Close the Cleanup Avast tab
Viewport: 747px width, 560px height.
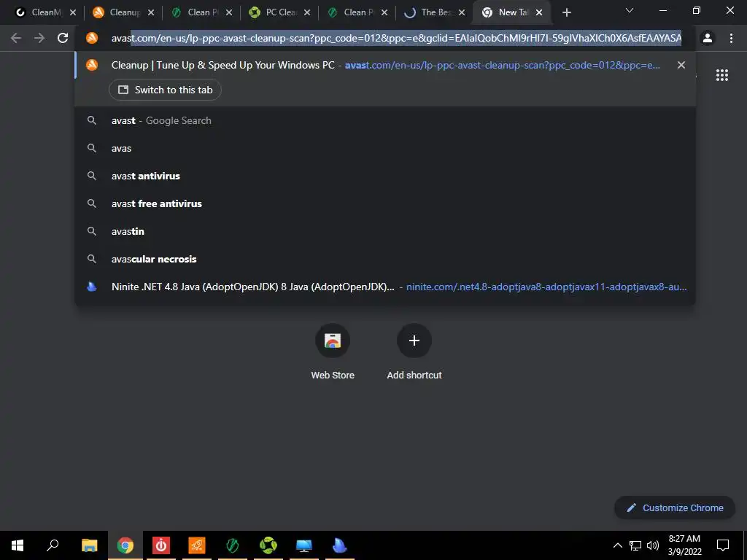pos(151,12)
